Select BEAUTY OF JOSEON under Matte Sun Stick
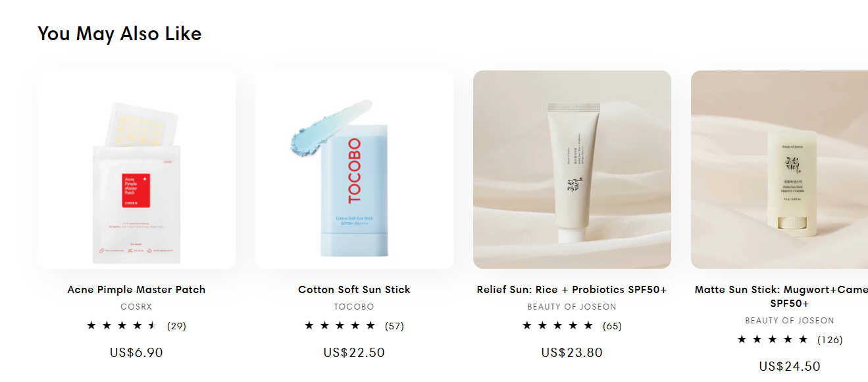The width and height of the screenshot is (868, 382). [790, 321]
